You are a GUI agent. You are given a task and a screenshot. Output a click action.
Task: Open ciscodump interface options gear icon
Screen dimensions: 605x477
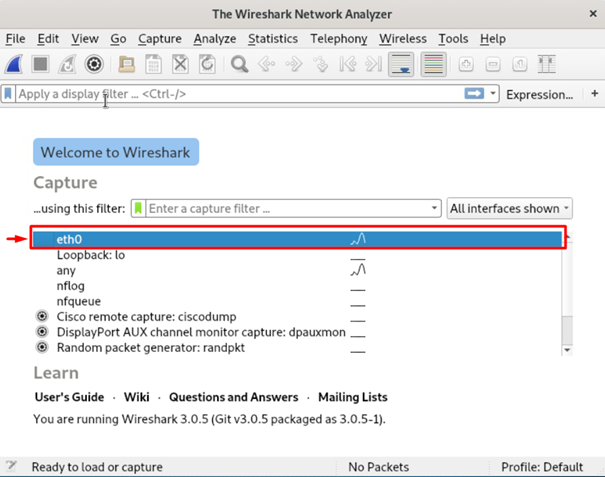click(42, 316)
